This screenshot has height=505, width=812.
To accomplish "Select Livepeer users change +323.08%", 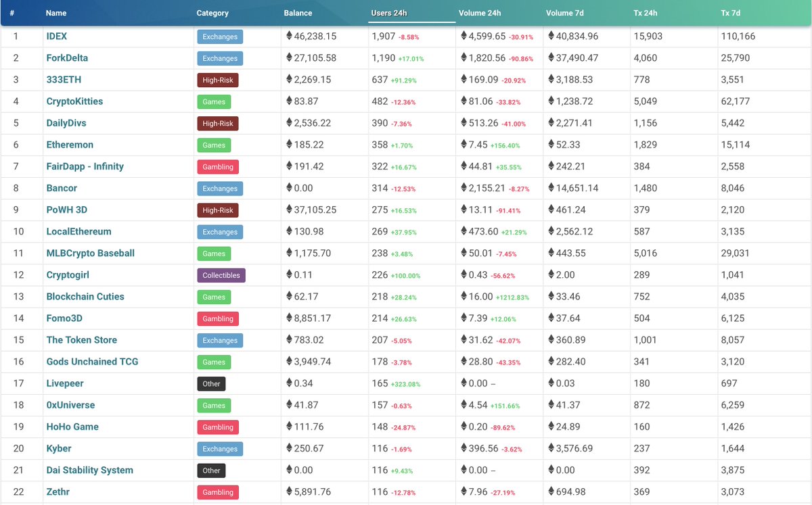I will tap(405, 384).
